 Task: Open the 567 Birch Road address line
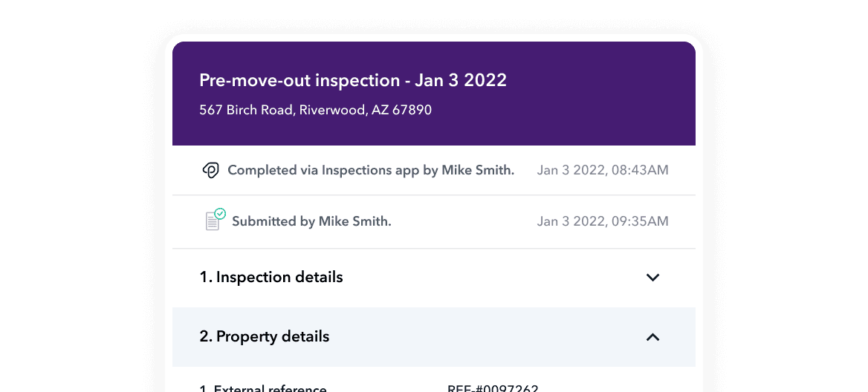[316, 110]
